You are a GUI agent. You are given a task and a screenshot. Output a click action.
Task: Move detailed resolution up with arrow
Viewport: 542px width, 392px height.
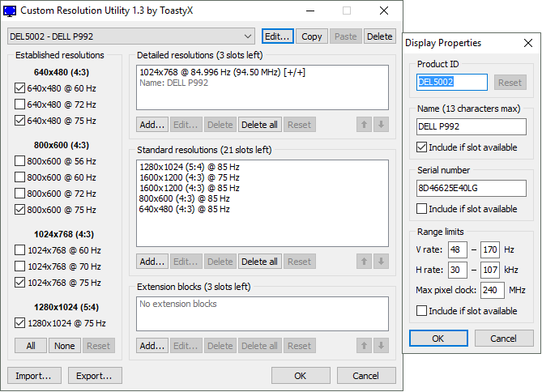[365, 125]
